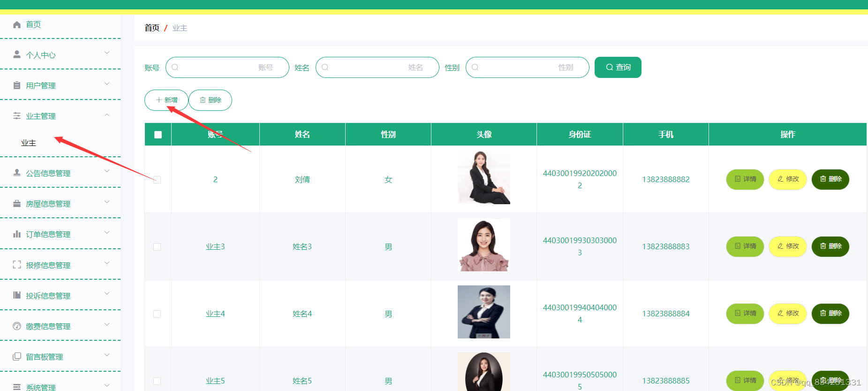Image resolution: width=868 pixels, height=391 pixels.
Task: Click the circular icon beside 缴费信息管理
Action: pos(17,326)
